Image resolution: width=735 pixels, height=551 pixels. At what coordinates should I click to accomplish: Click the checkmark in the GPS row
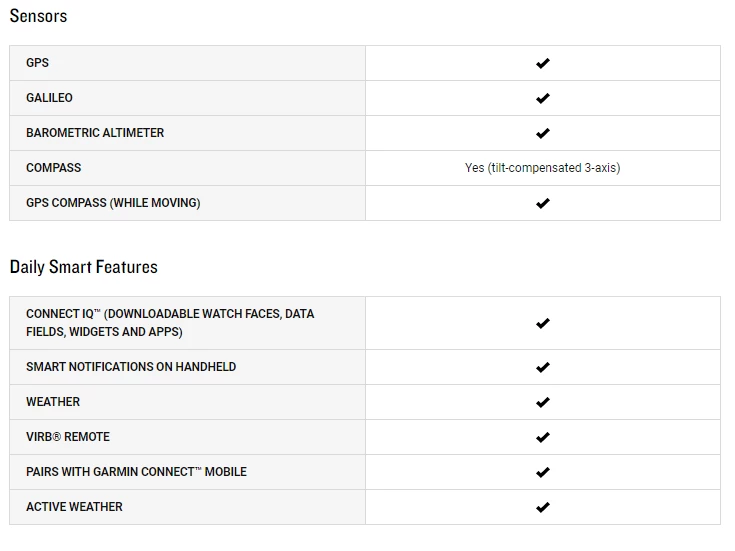(543, 63)
